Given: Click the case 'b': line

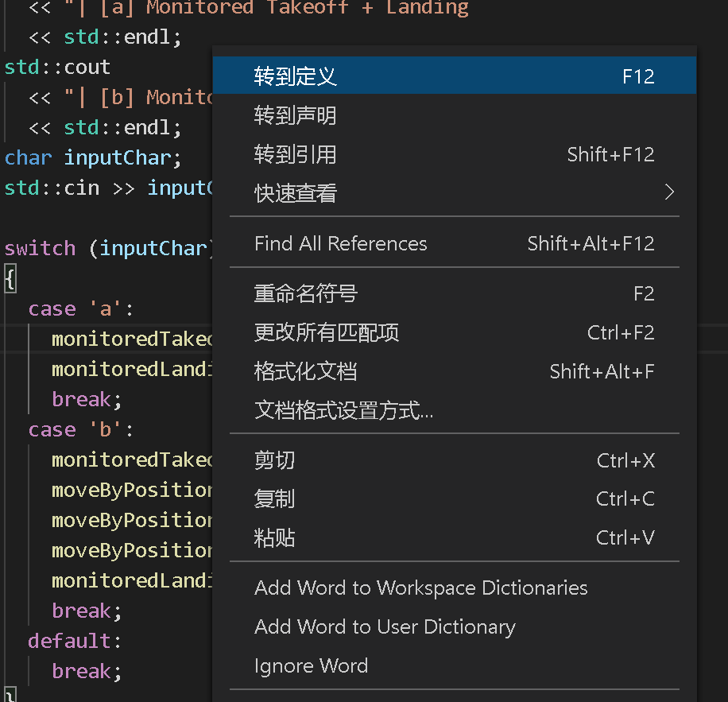Looking at the screenshot, I should [81, 429].
